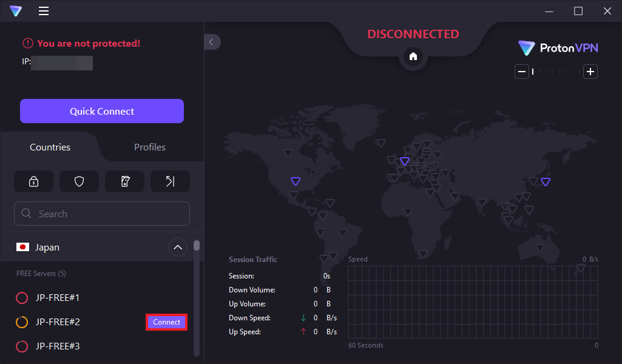The image size is (622, 364).
Task: Maximize the ProtonVPN window
Action: (578, 11)
